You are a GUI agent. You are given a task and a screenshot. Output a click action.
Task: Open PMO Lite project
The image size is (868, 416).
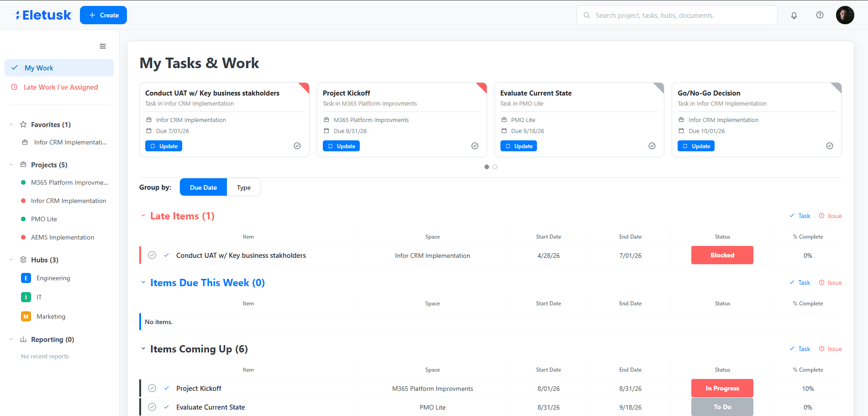(44, 219)
